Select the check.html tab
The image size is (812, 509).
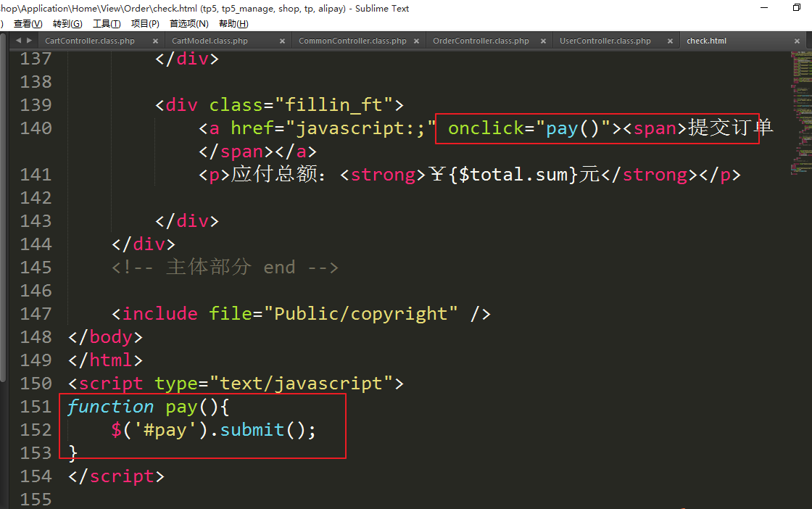[x=706, y=41]
